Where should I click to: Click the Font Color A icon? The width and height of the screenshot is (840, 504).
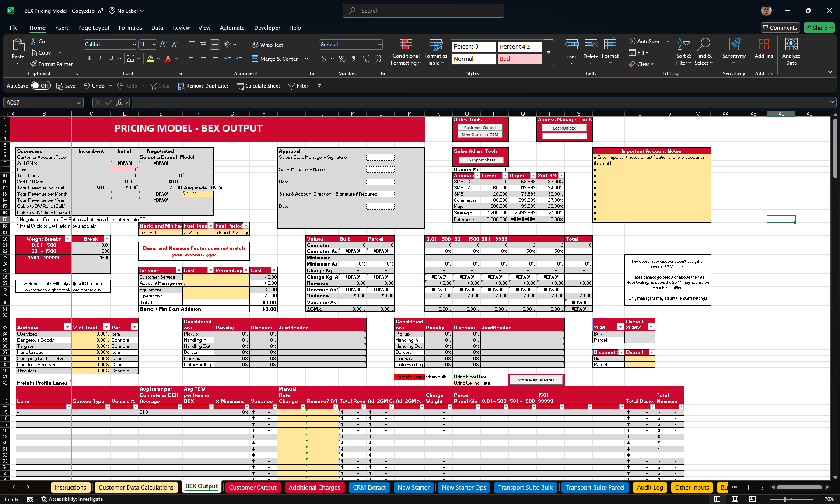(168, 59)
